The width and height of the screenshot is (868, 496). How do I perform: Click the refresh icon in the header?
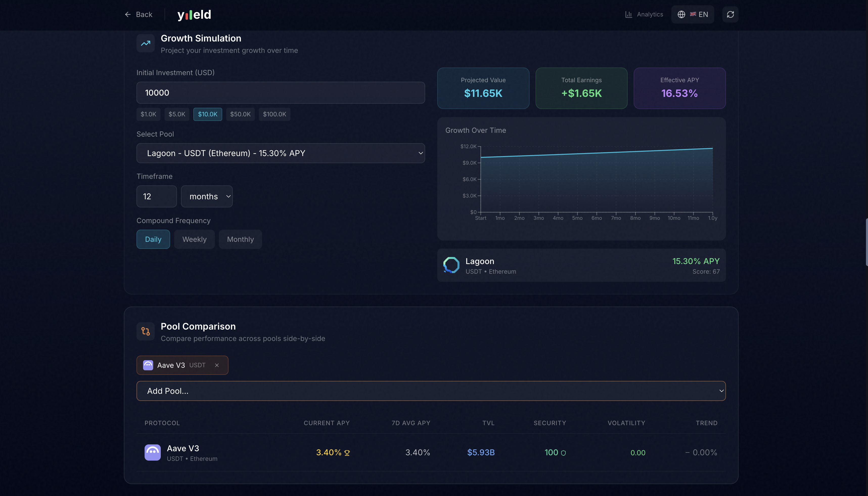tap(730, 14)
